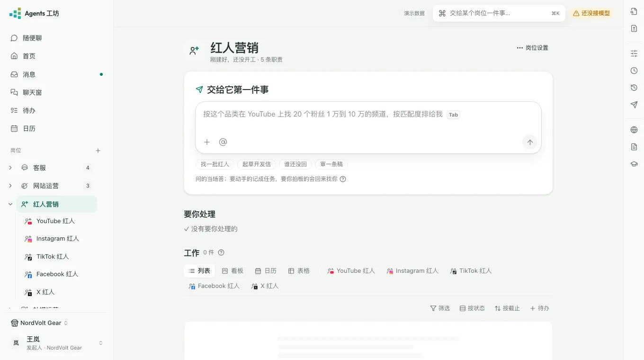Expand the 客服 group
Viewport: 644px width, 360px height.
pos(10,168)
